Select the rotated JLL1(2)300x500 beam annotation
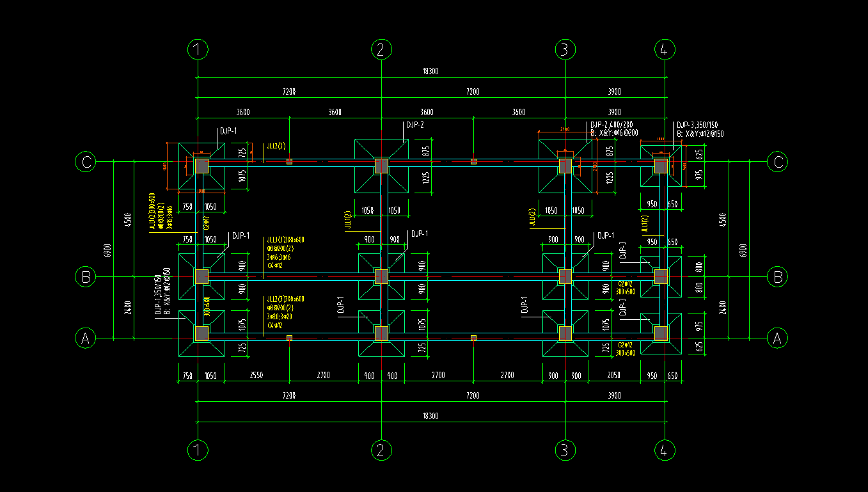The image size is (868, 492). (x=152, y=210)
